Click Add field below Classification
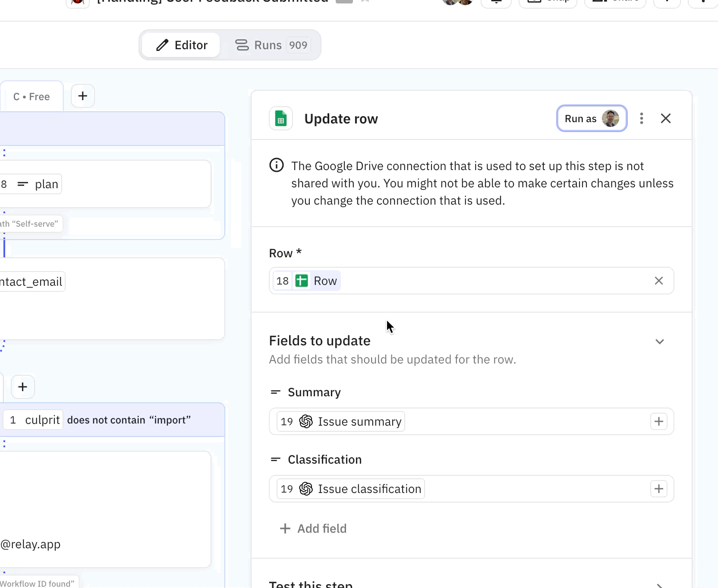The width and height of the screenshot is (718, 588). coord(314,528)
